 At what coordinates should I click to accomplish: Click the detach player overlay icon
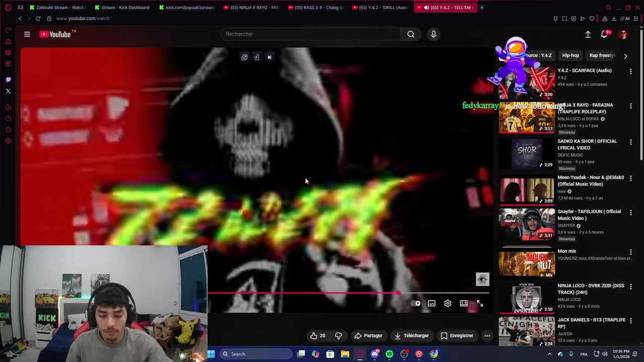257,57
